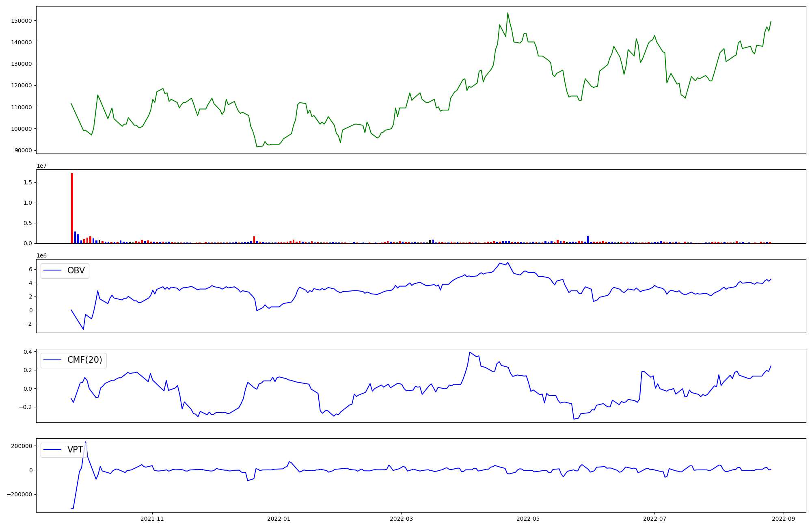Click the 2022-01 x-axis date label

279,519
